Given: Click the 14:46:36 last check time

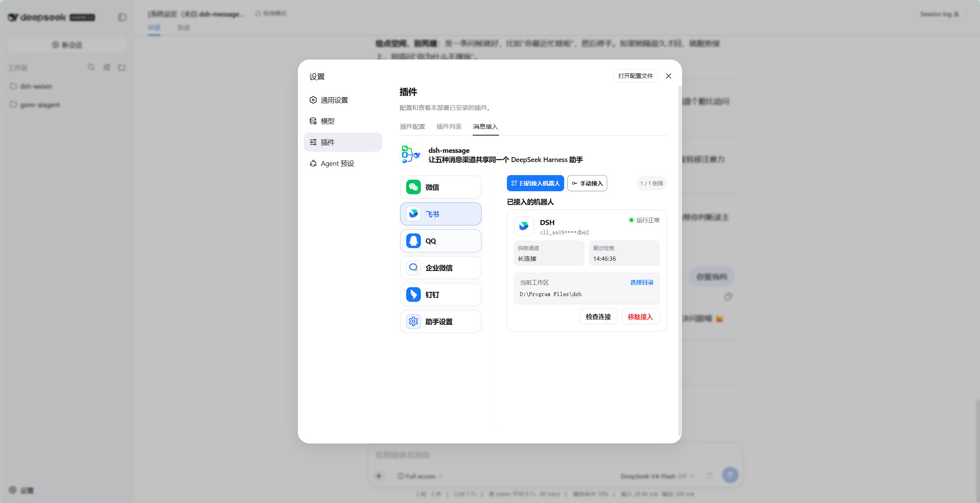Looking at the screenshot, I should [x=604, y=258].
